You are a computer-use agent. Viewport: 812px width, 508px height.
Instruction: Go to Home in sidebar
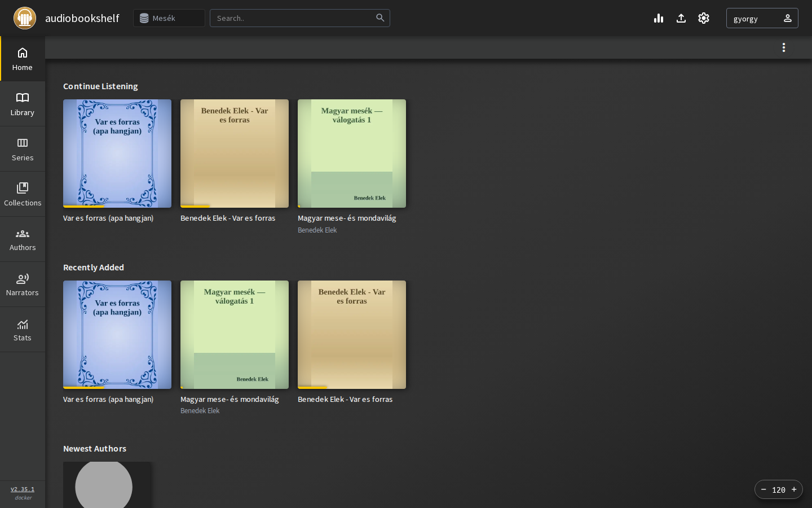tap(23, 59)
